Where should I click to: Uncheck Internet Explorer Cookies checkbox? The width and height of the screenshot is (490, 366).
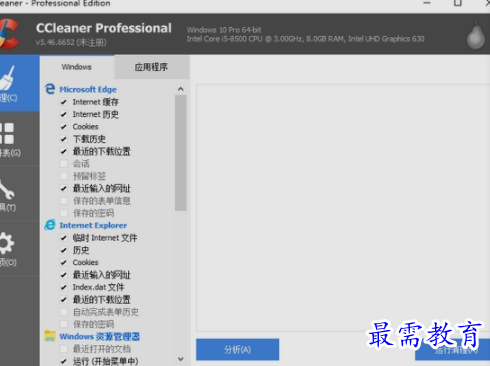click(x=64, y=262)
